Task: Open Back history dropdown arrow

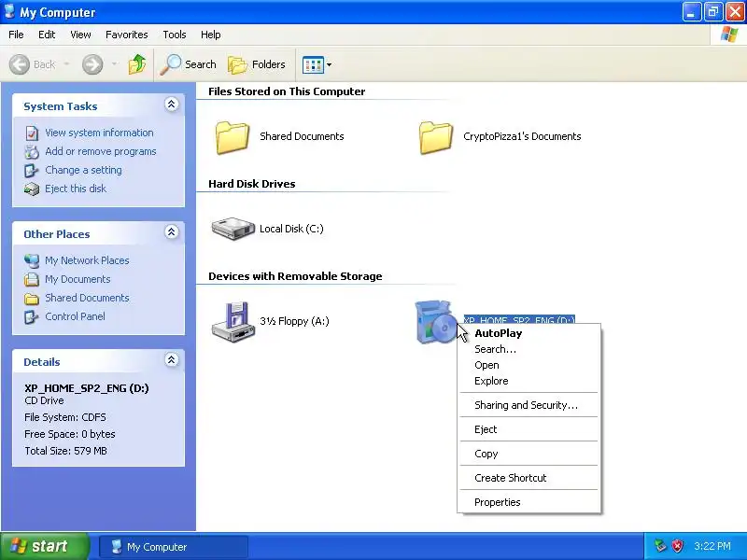Action: click(66, 63)
